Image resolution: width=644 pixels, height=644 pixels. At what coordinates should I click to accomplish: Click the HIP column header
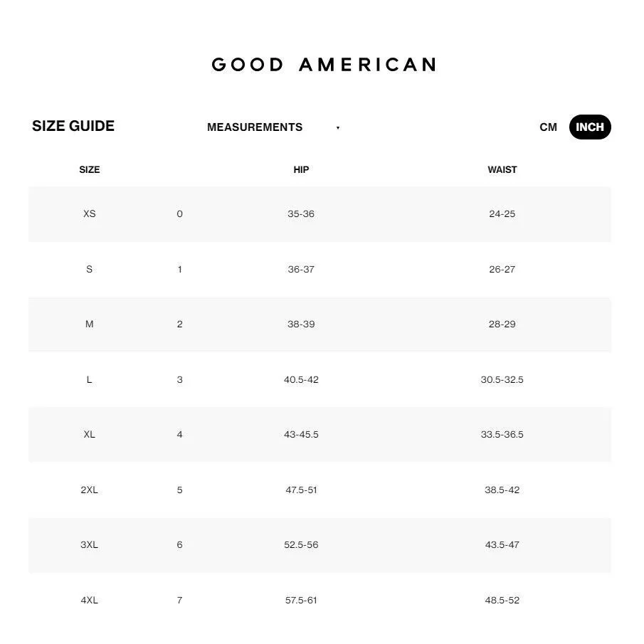pyautogui.click(x=301, y=170)
